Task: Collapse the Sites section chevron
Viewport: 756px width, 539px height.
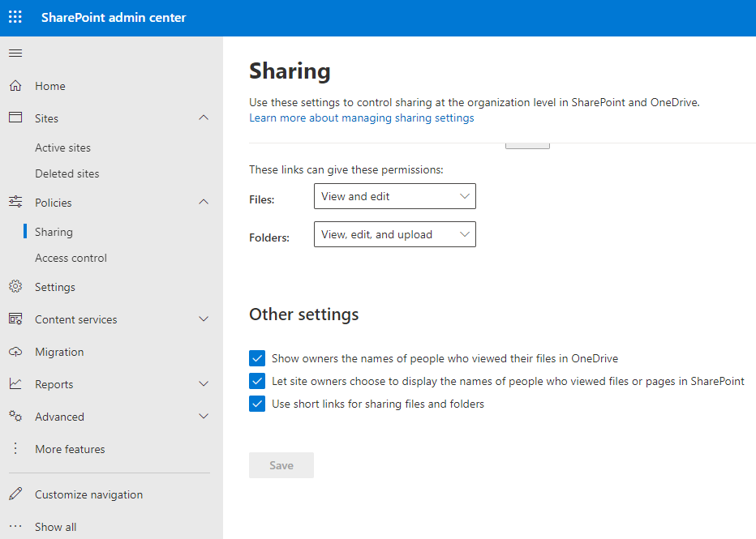Action: click(x=204, y=118)
